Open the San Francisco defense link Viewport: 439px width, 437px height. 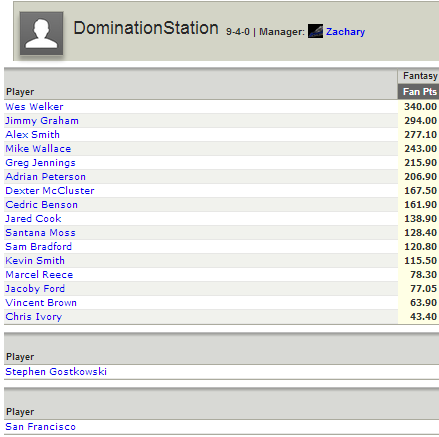click(x=41, y=427)
